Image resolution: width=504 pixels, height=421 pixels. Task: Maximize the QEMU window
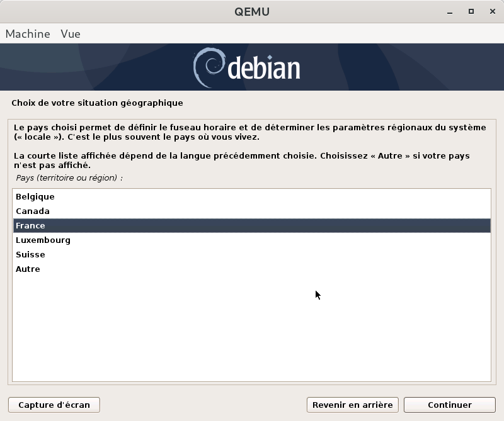471,11
